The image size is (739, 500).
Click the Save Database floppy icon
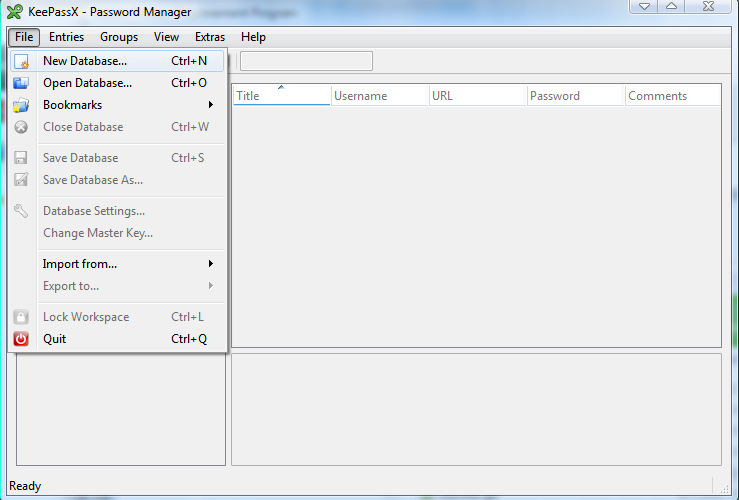coord(21,158)
